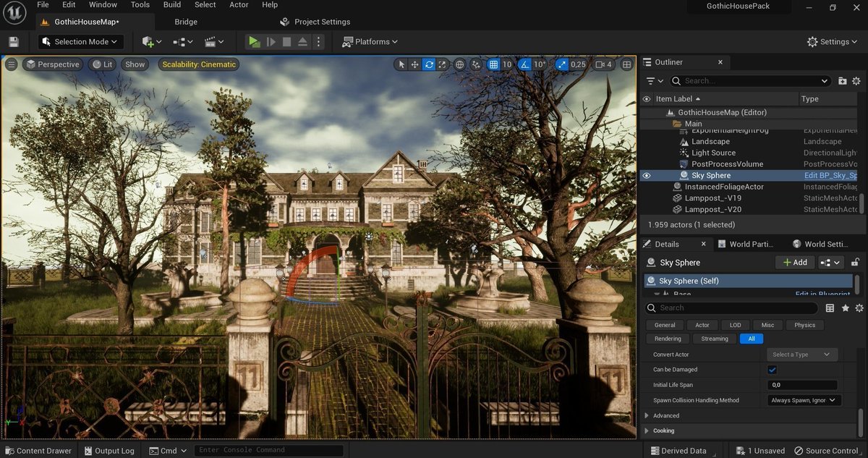Image resolution: width=868 pixels, height=458 pixels.
Task: Open the Outliner settings gear icon
Action: pyautogui.click(x=856, y=81)
